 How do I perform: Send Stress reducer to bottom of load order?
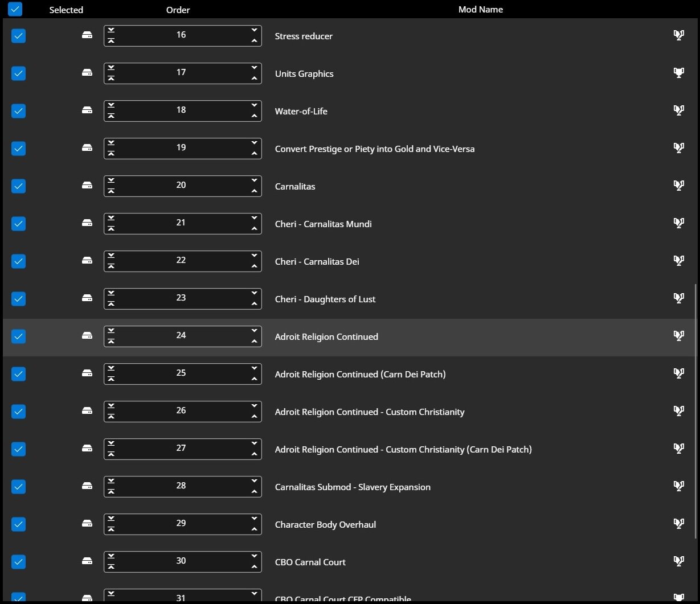point(111,30)
